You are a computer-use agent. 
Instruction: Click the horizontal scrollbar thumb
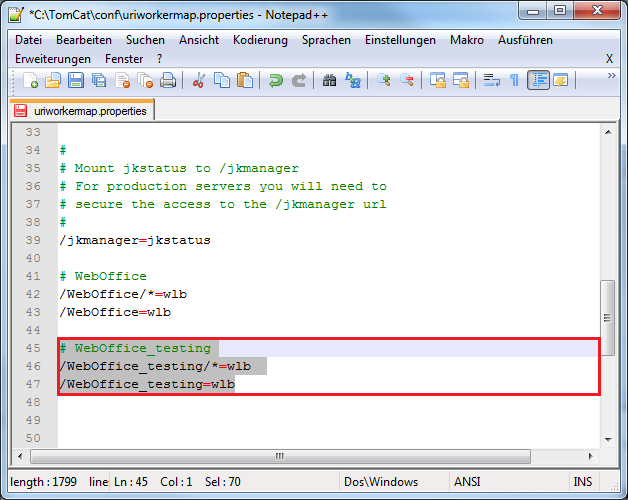[280, 456]
